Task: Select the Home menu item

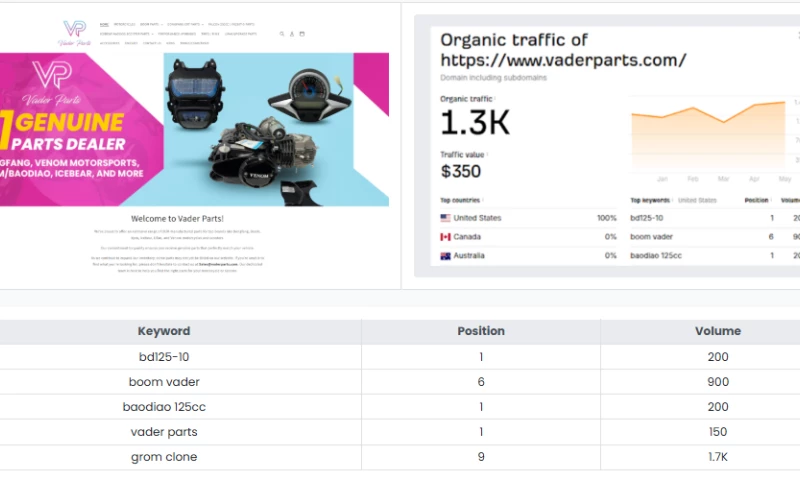Action: [x=104, y=24]
